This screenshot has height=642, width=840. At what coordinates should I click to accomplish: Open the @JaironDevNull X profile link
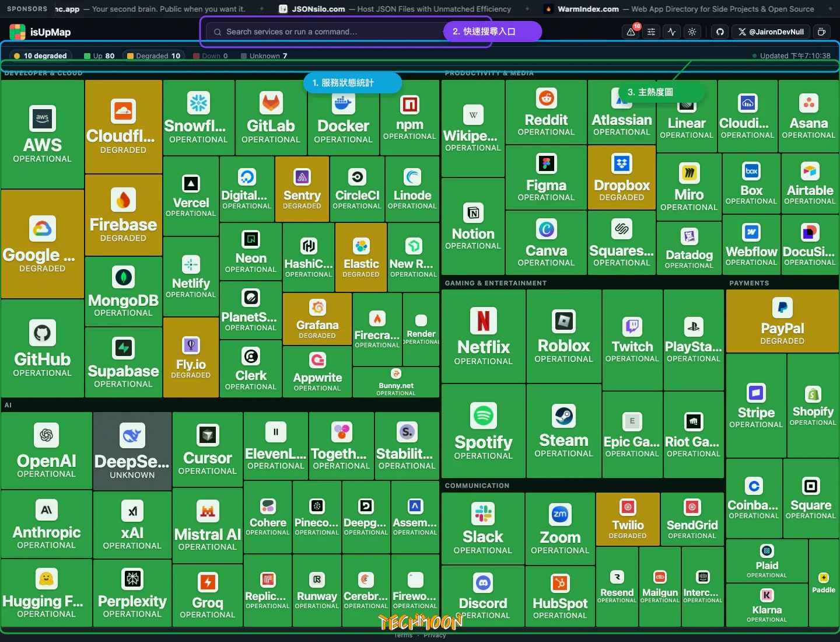coord(771,32)
